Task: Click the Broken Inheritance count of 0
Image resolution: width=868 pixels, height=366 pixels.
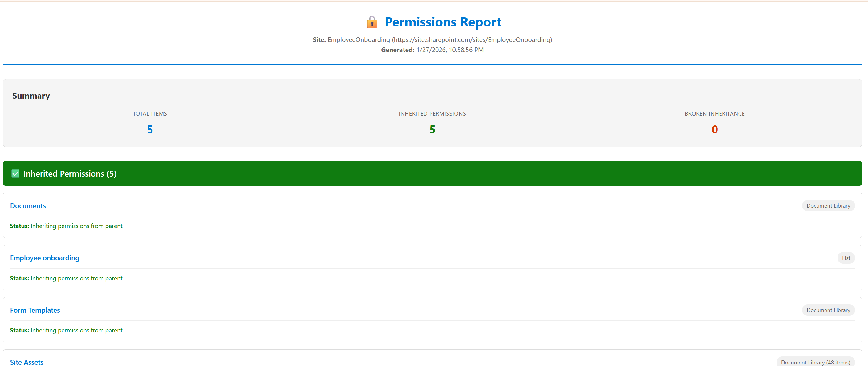Action: 714,129
